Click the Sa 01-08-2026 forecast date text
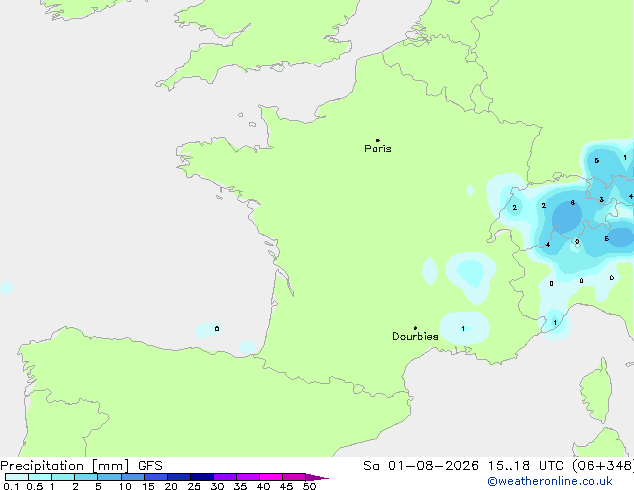 pyautogui.click(x=421, y=466)
